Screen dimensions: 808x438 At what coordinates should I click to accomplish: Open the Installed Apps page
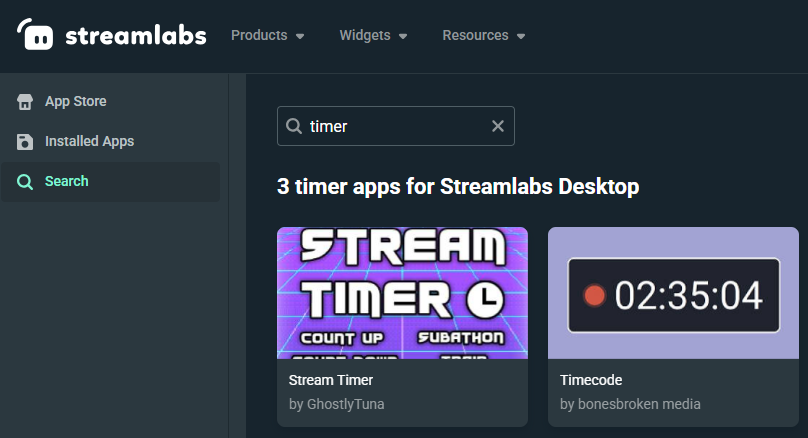coord(89,142)
